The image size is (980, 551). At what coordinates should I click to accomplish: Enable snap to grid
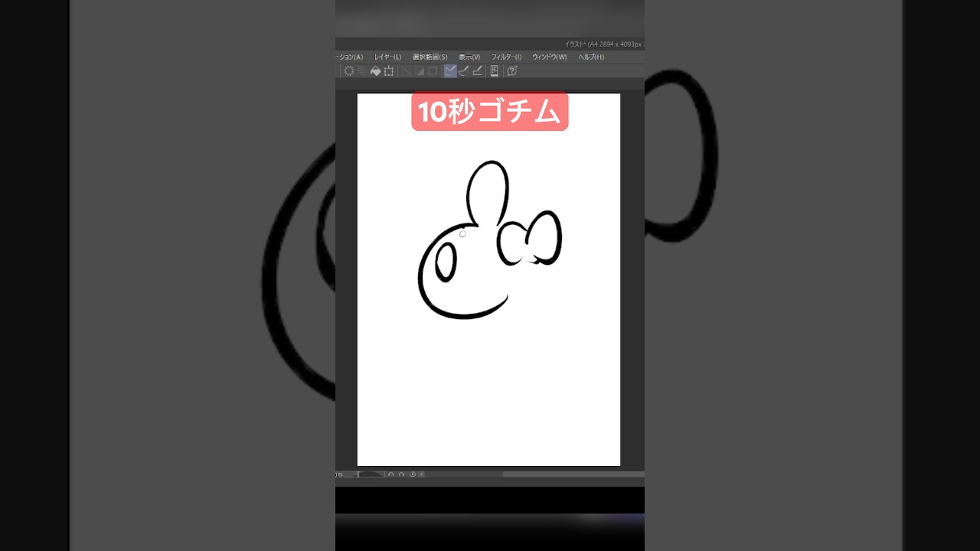(433, 70)
